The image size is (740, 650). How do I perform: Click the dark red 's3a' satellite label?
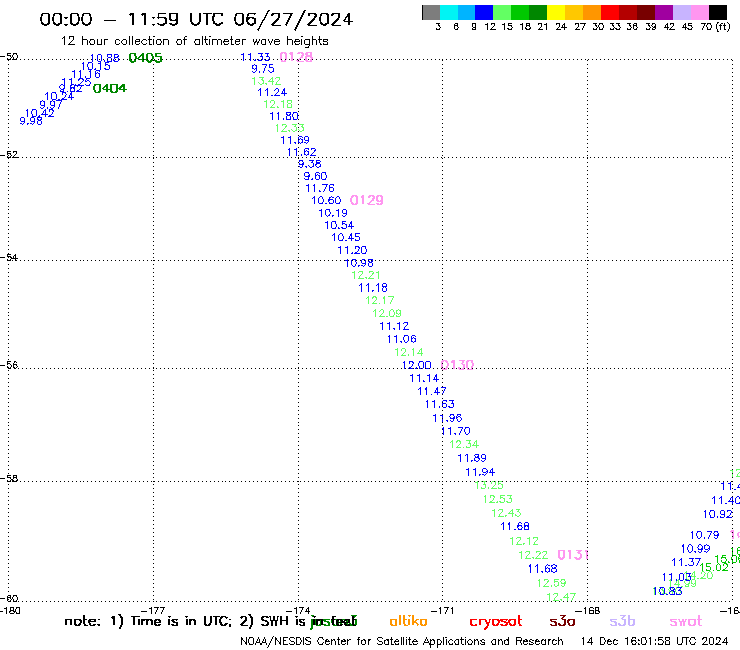(562, 621)
